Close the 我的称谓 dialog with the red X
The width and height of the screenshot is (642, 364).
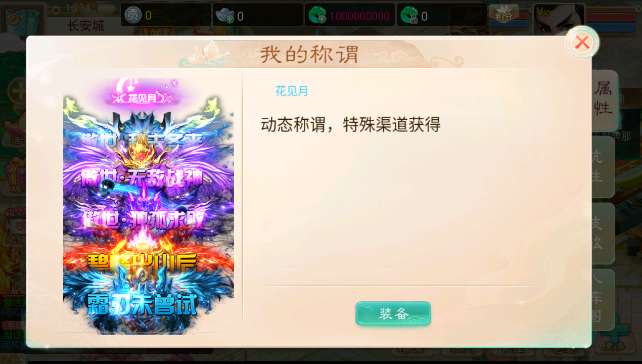(582, 42)
